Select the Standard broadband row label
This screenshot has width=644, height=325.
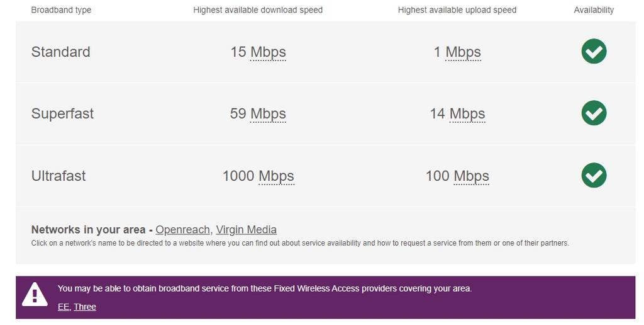[x=60, y=52]
